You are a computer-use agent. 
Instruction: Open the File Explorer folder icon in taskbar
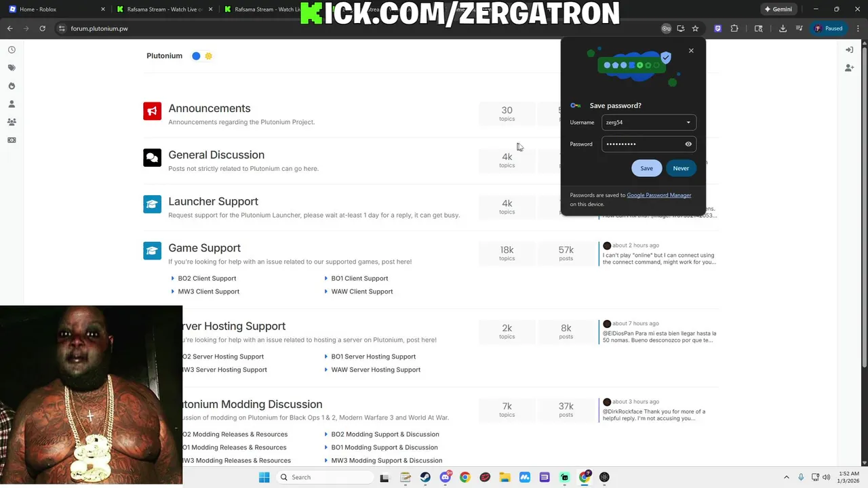coord(505,477)
